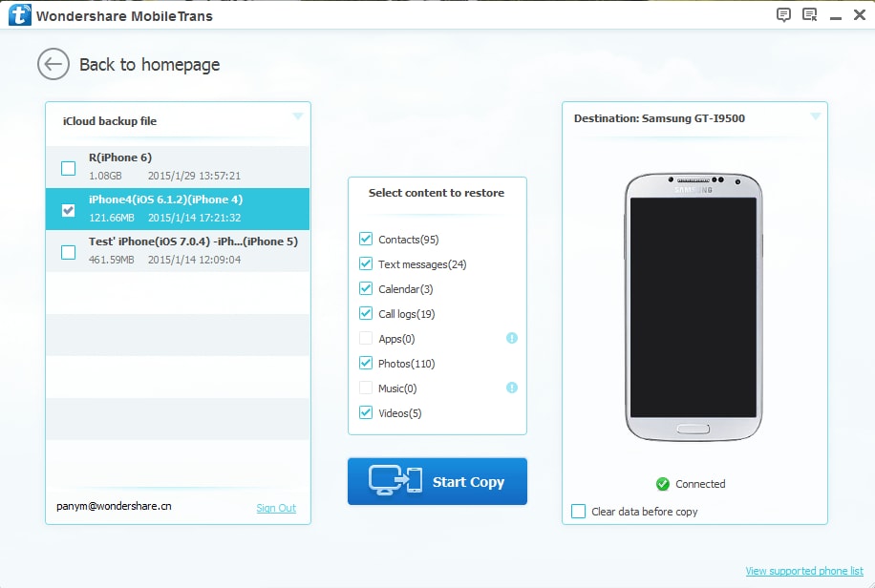Click the info icon beside Music(0)
This screenshot has width=875, height=588.
[x=511, y=388]
